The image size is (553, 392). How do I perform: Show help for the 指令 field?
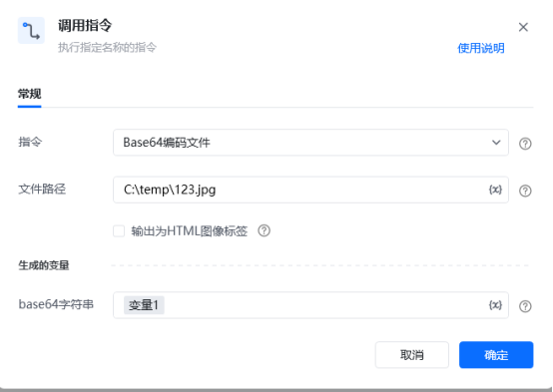click(x=525, y=144)
